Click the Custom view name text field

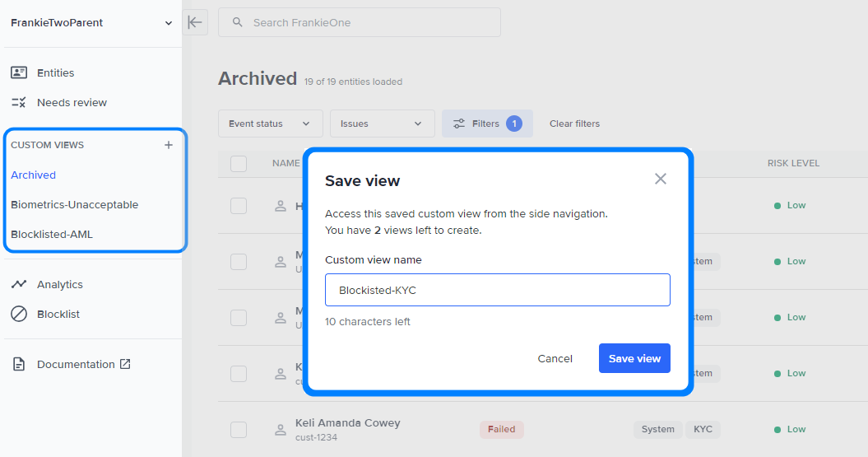497,290
